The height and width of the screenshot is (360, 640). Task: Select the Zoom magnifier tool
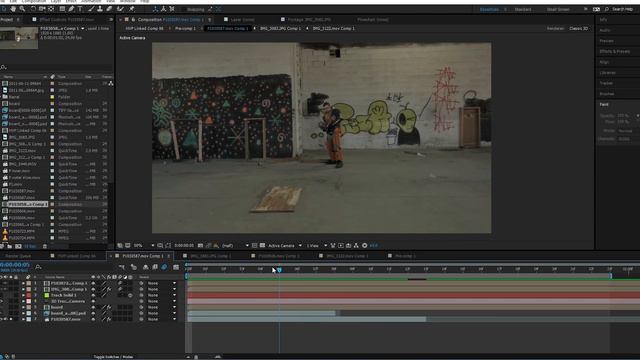tap(22, 9)
